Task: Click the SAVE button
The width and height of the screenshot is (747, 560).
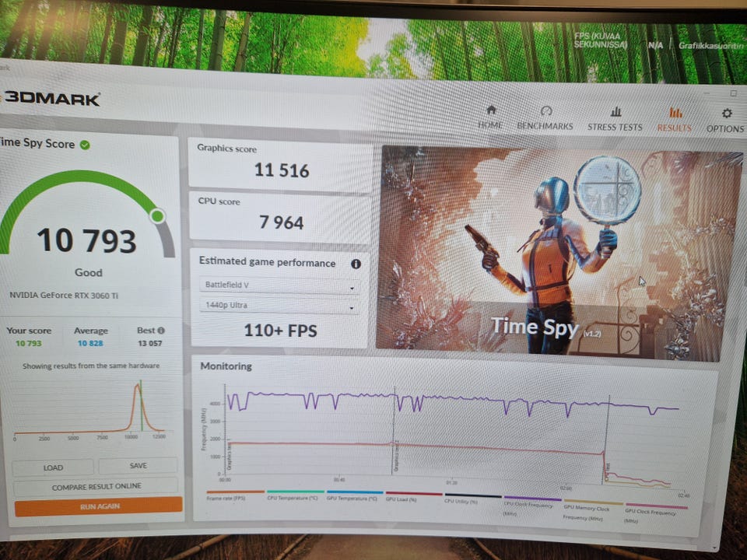Action: point(139,466)
